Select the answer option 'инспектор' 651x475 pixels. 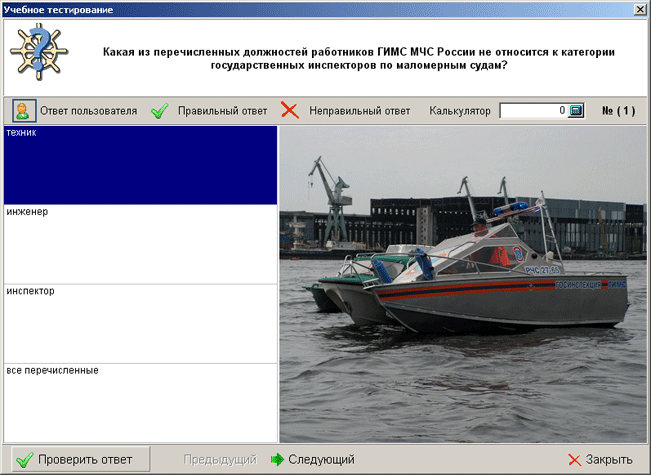point(140,324)
